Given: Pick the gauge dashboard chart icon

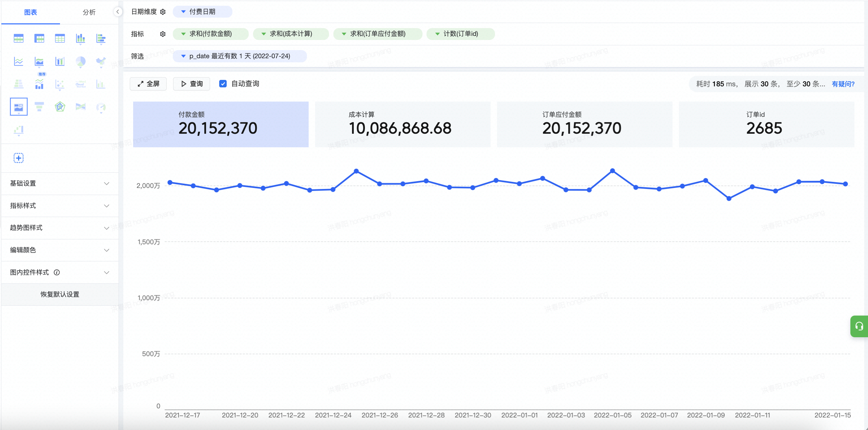Looking at the screenshot, I should tap(101, 107).
